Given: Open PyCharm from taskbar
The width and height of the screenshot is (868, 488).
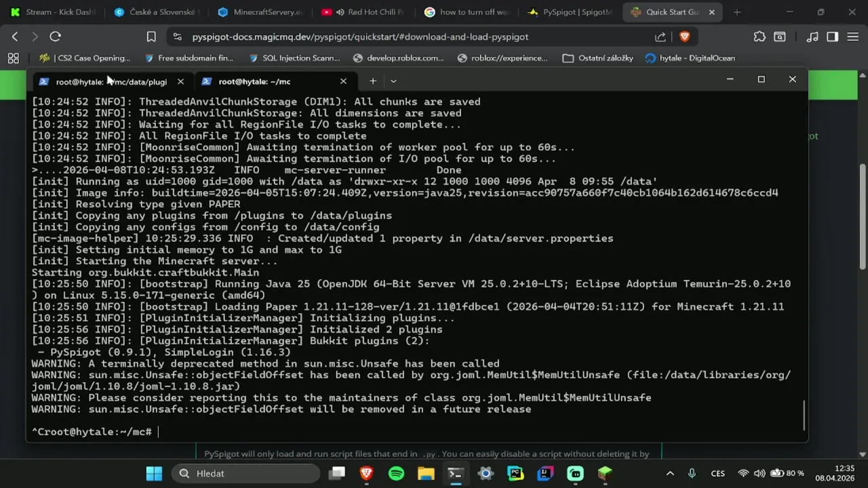Looking at the screenshot, I should tap(515, 473).
